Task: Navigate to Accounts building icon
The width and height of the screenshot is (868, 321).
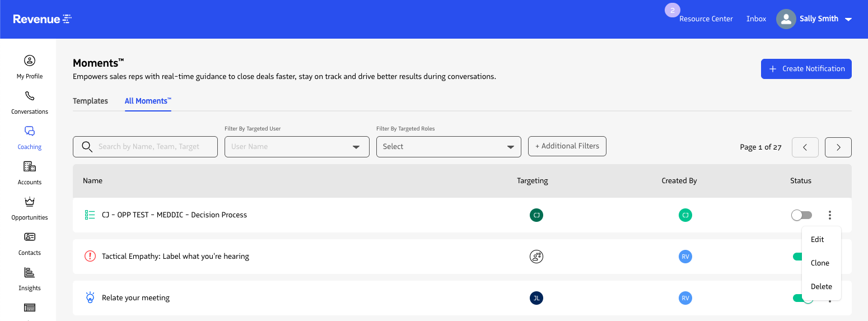Action: (30, 172)
